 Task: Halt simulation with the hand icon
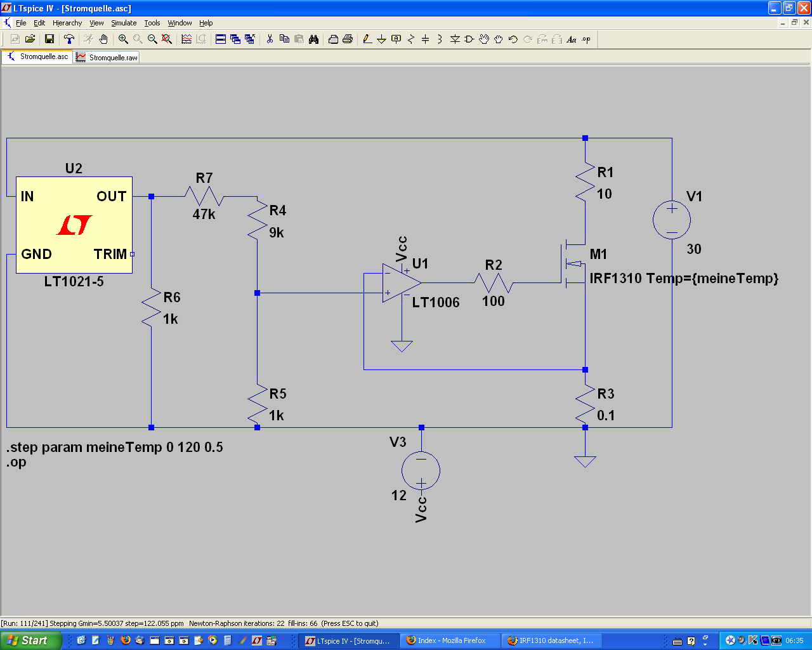103,39
